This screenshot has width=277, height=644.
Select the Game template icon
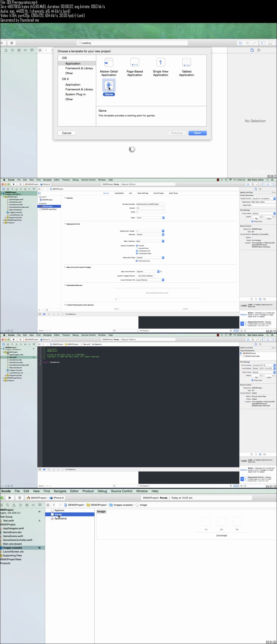109,86
